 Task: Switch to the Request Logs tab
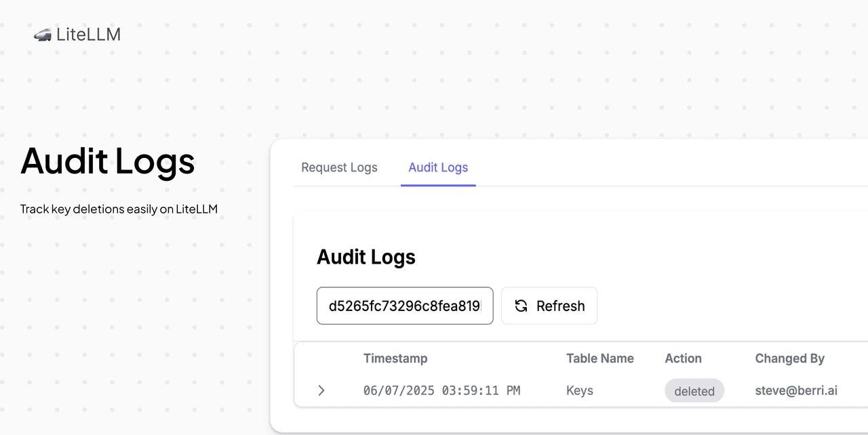339,167
